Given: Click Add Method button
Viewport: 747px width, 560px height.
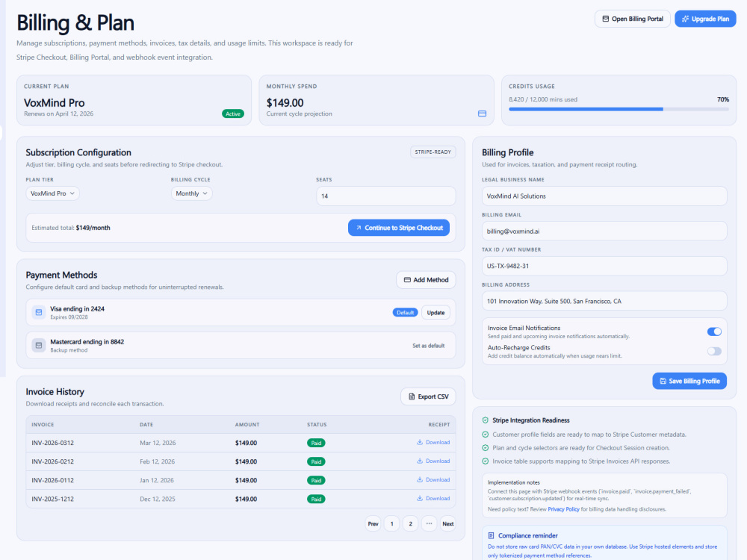Looking at the screenshot, I should 426,279.
